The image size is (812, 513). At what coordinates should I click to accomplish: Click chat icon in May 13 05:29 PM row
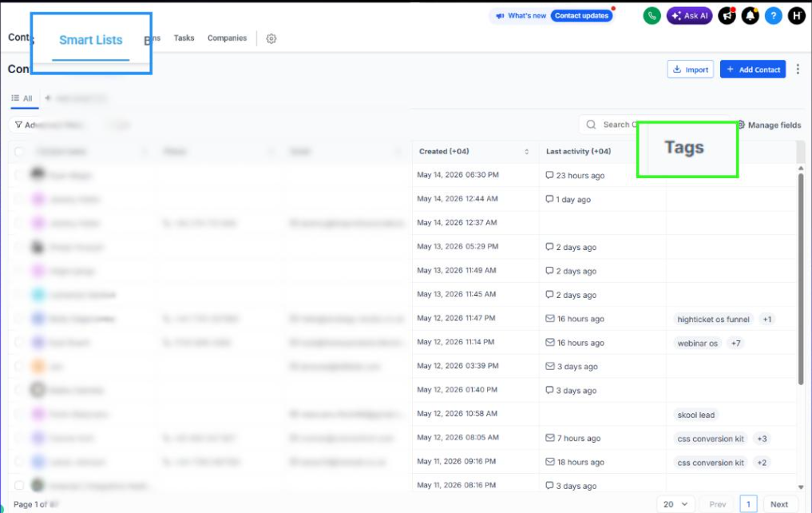coord(549,247)
